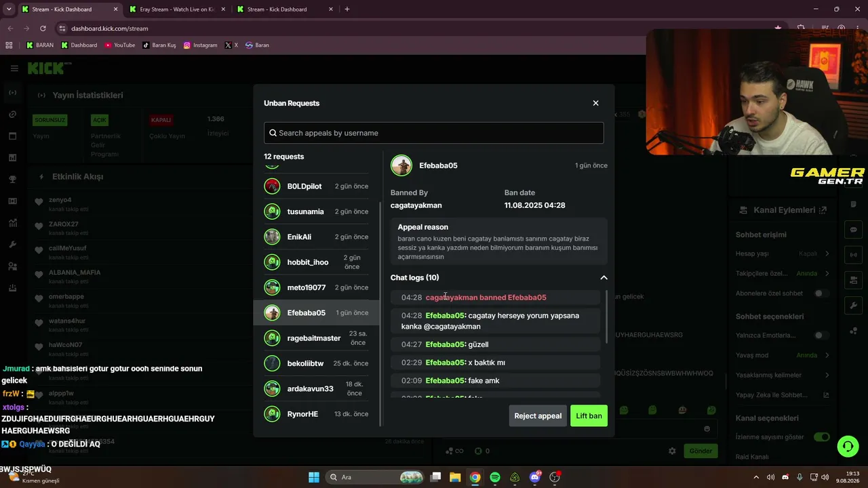Open the broadcast signal icon in right rail
Screen dimensions: 868x488
[854, 255]
